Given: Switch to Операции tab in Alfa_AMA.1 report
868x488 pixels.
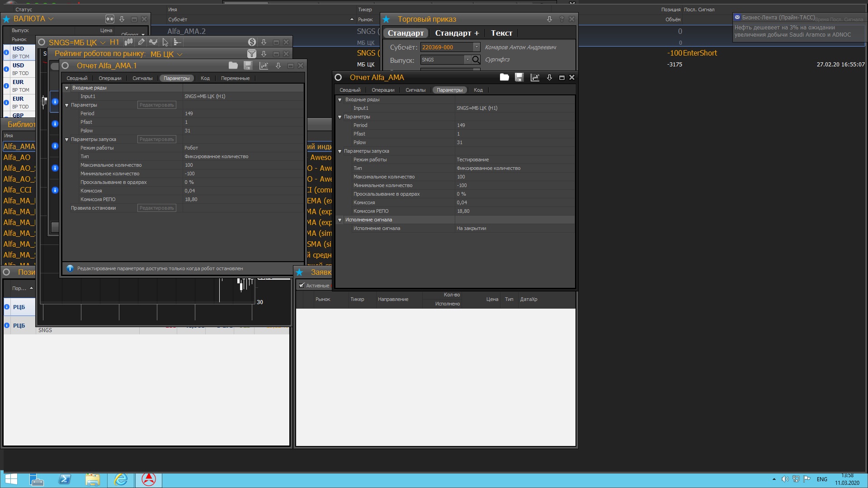Looking at the screenshot, I should [x=110, y=78].
